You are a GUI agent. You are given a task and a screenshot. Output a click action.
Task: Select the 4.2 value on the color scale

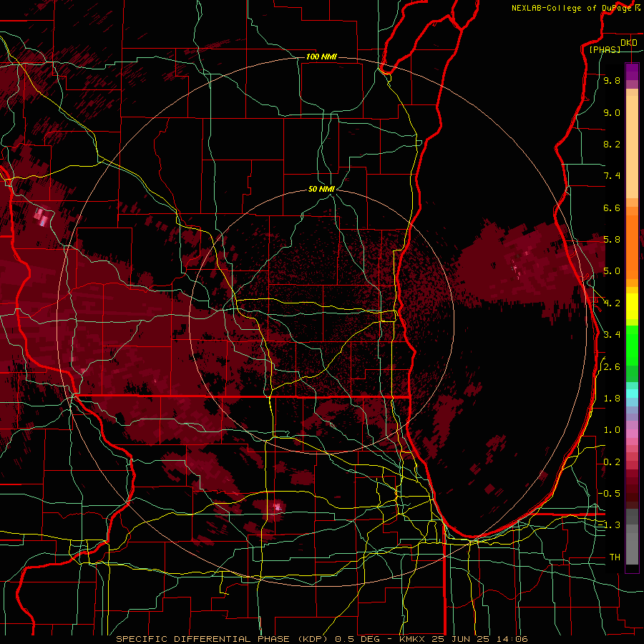[x=612, y=303]
